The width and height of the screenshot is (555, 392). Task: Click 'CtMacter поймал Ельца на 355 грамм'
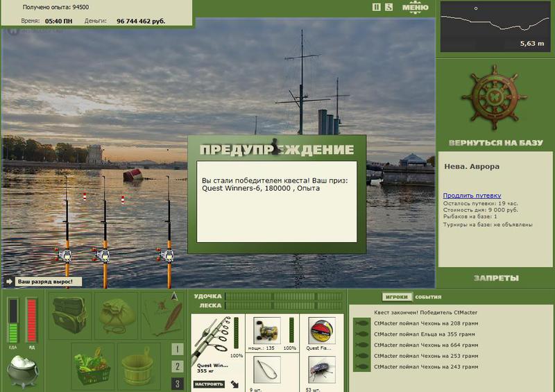[x=425, y=334]
